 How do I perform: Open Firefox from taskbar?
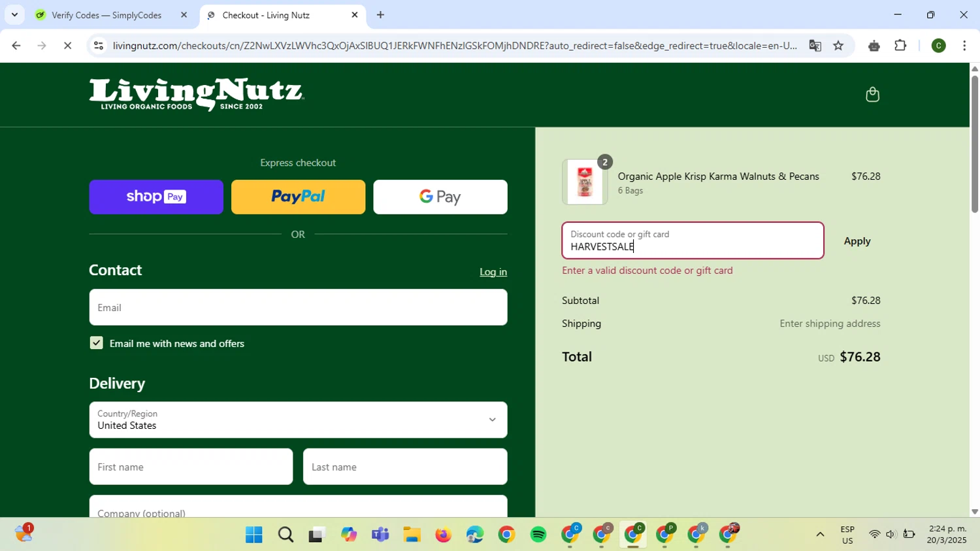(444, 535)
